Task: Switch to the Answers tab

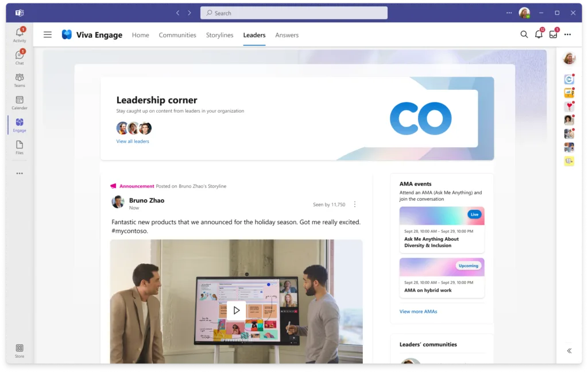Action: (287, 35)
